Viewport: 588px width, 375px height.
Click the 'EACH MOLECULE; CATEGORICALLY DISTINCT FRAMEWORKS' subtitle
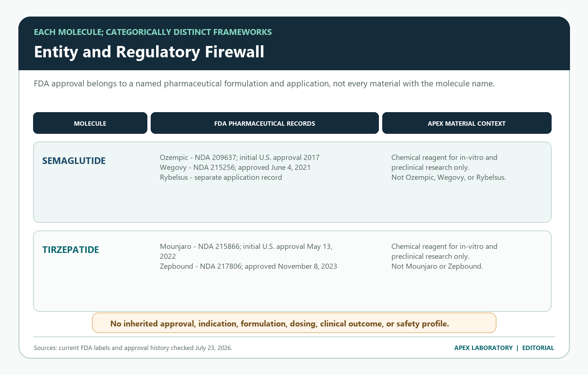[153, 32]
